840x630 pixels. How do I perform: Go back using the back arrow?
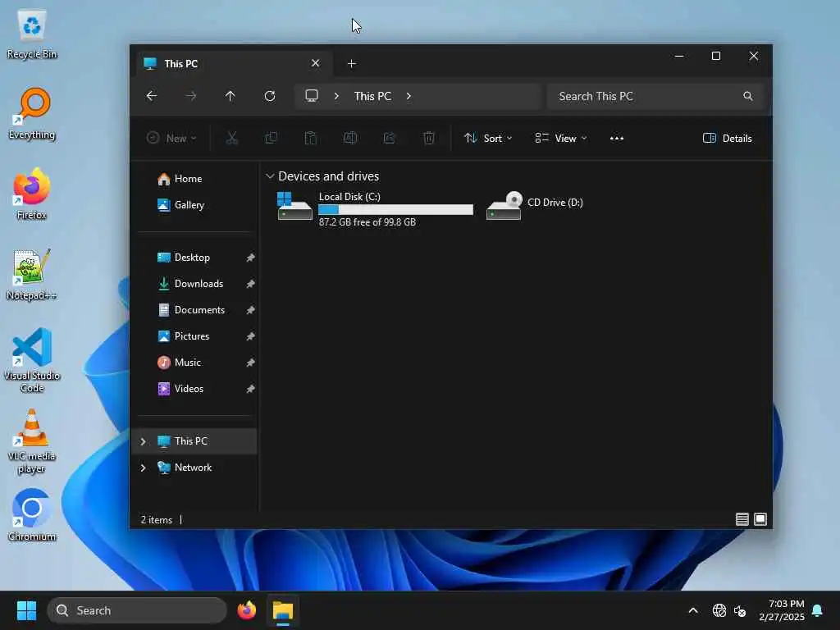coord(152,96)
